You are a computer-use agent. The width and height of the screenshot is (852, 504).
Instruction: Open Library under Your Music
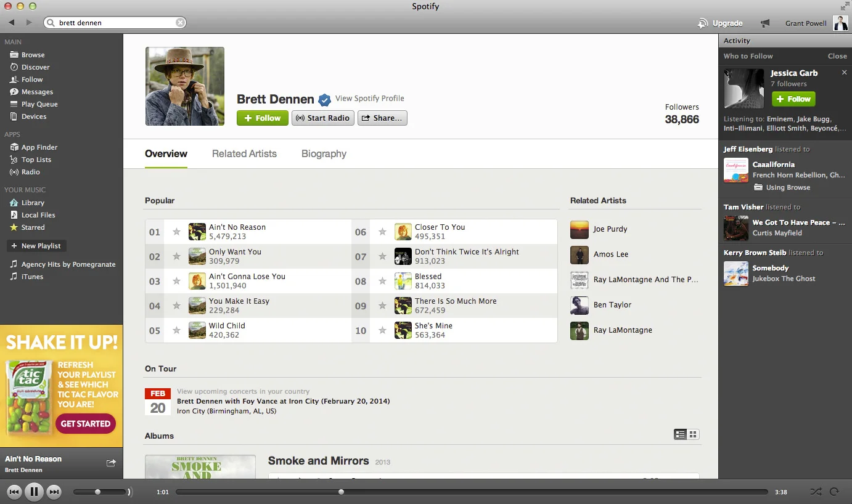click(x=33, y=203)
